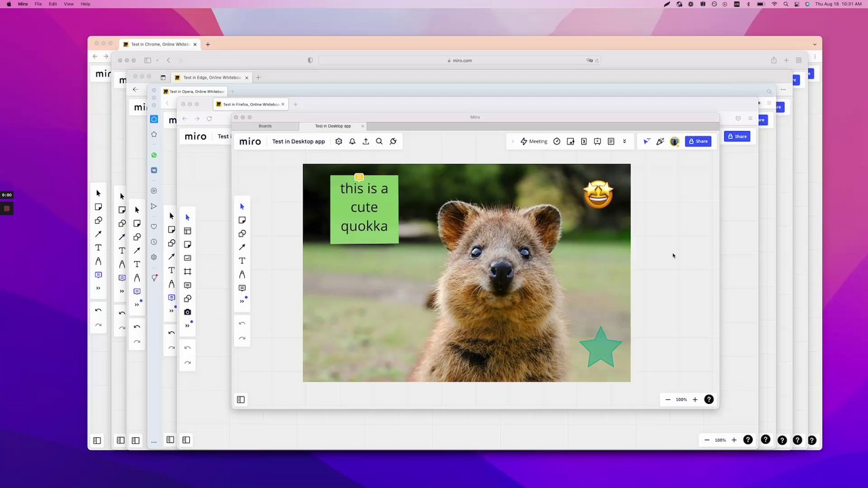Screen dimensions: 868x488
Task: Open the apps plug icon in Desktop app
Action: pyautogui.click(x=393, y=142)
